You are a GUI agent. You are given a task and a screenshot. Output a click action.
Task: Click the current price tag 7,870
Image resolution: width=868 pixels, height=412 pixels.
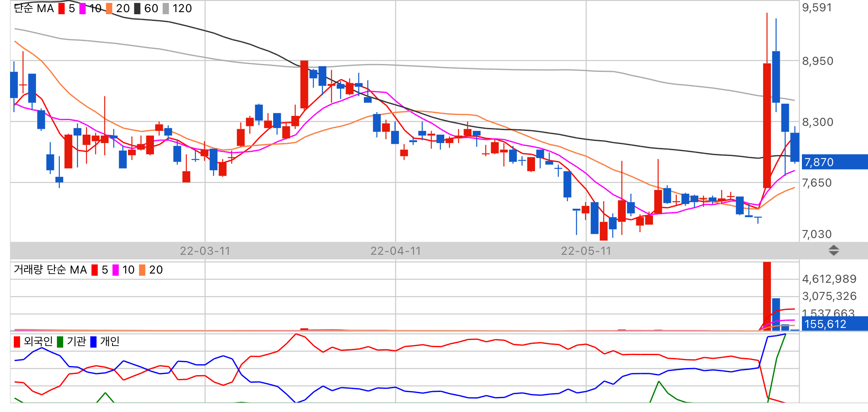(835, 162)
